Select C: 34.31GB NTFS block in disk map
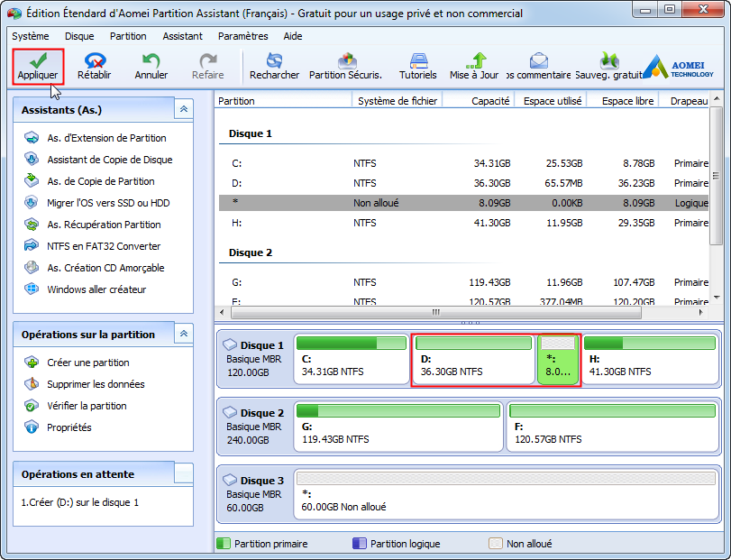Screen dimensions: 731x560 (x=352, y=359)
